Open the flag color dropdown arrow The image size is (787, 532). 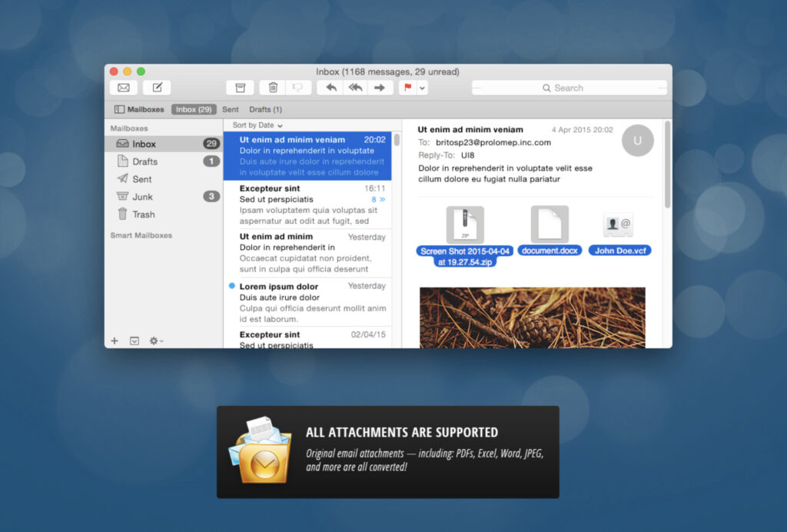tap(422, 88)
